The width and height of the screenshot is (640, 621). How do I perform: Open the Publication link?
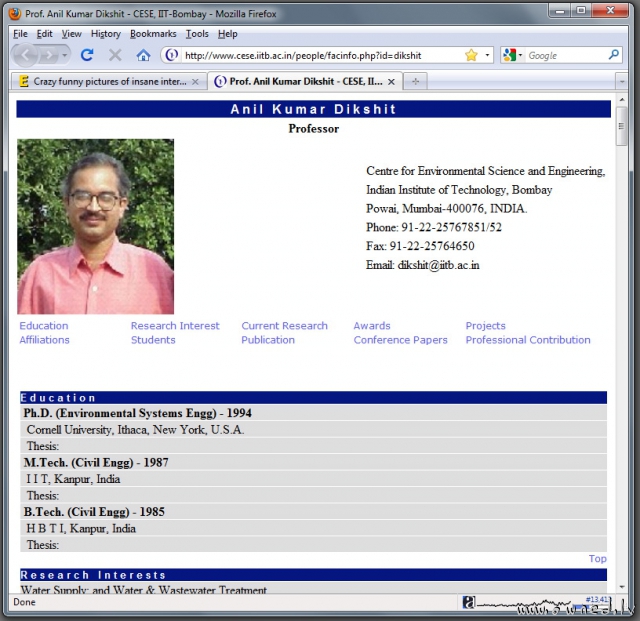tap(268, 340)
